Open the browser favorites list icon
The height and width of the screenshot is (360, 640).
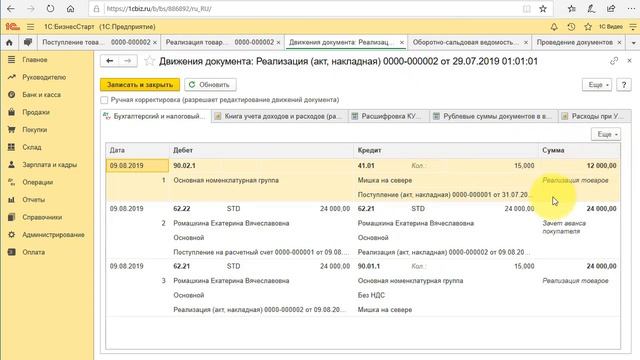[x=571, y=9]
